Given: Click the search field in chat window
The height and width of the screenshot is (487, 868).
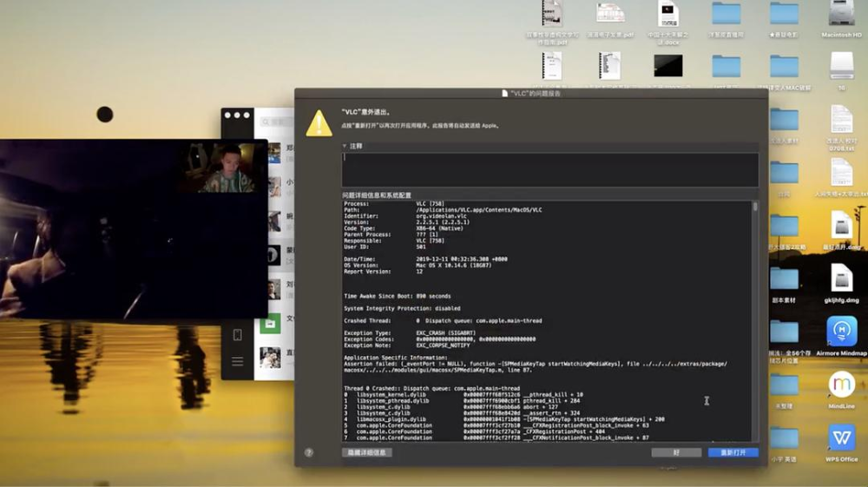Looking at the screenshot, I should click(x=277, y=122).
